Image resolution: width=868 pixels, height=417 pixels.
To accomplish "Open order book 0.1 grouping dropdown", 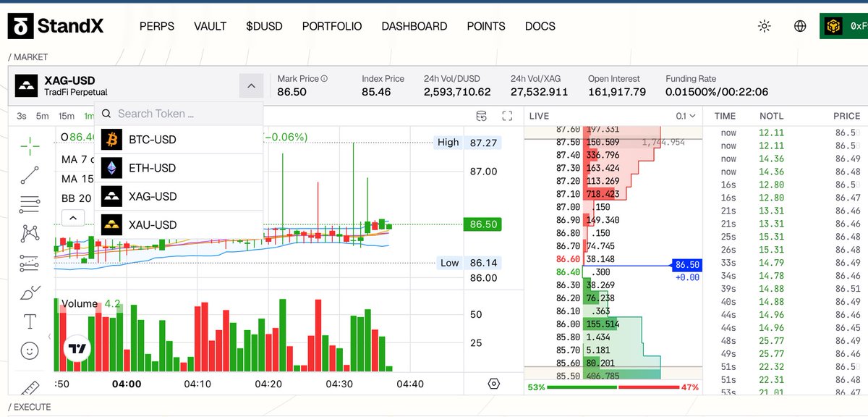I will point(685,116).
